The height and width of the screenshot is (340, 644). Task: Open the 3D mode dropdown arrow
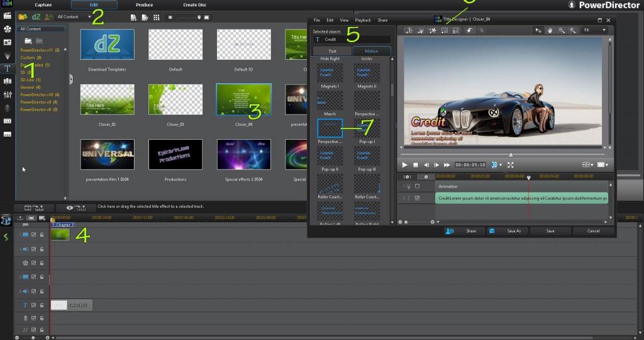500,165
